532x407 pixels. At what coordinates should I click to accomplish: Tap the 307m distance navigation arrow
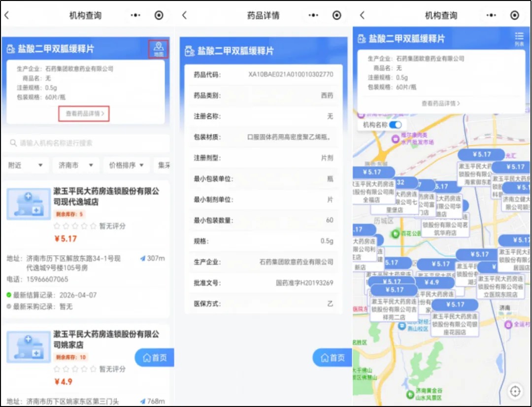[143, 258]
